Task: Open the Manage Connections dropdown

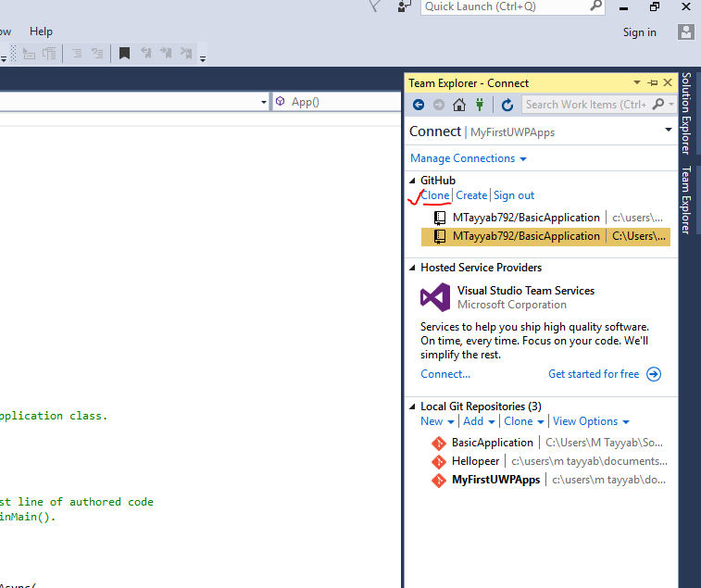Action: [523, 158]
